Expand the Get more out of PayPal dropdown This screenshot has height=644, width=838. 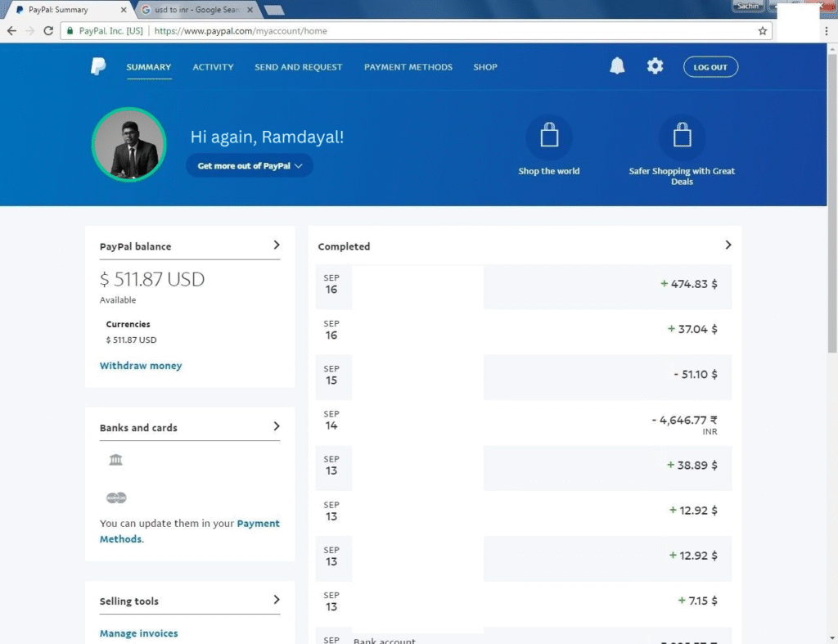(250, 165)
